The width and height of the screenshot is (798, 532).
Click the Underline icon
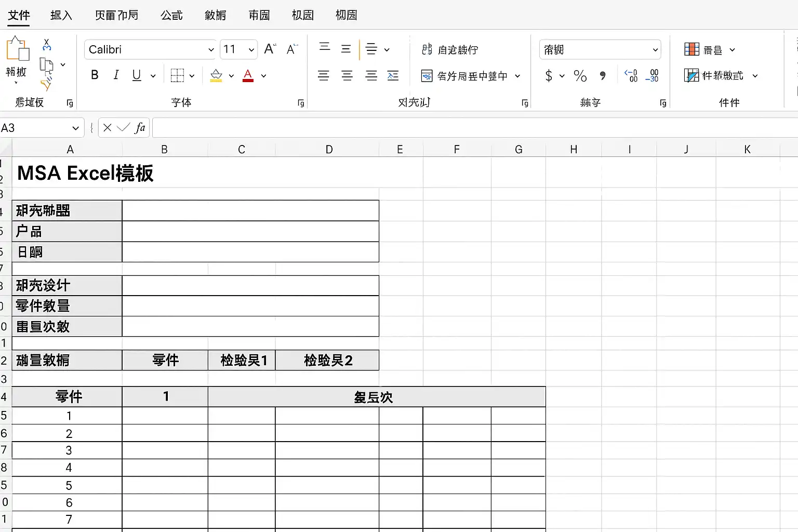(136, 75)
